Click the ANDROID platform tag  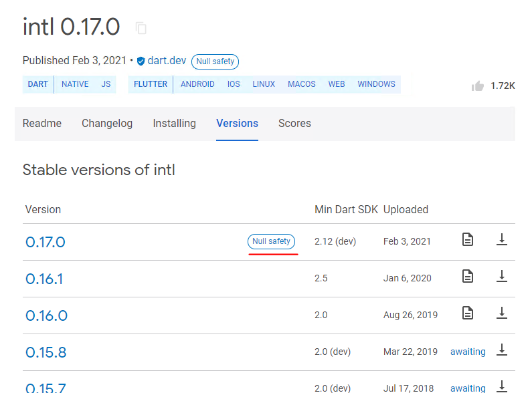[197, 84]
